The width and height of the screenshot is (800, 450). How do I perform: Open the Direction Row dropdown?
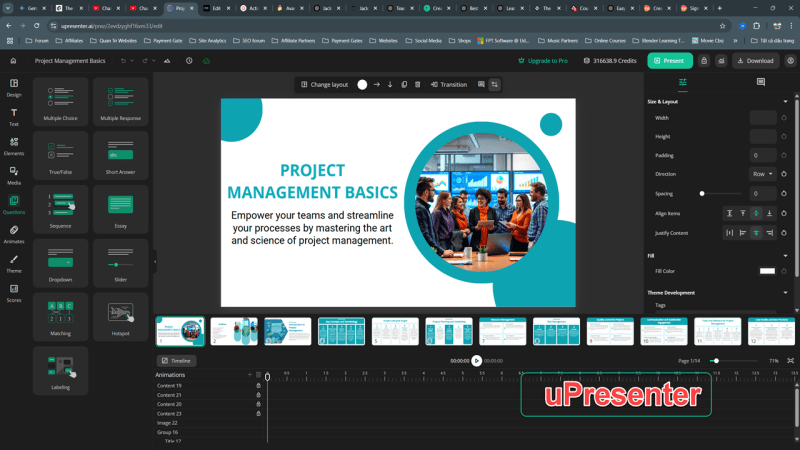point(763,174)
